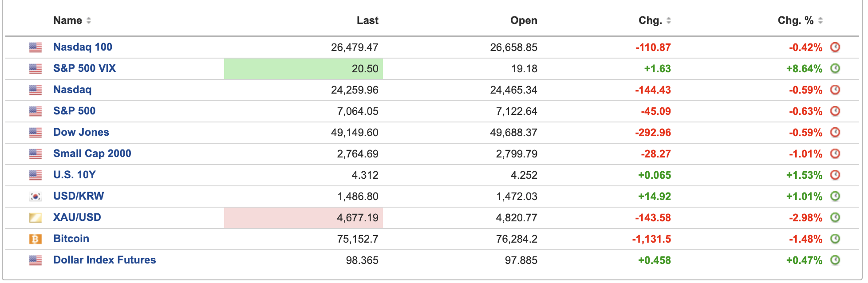Click the red clock icon for Nasdaq 100
The height and width of the screenshot is (283, 868).
(835, 47)
